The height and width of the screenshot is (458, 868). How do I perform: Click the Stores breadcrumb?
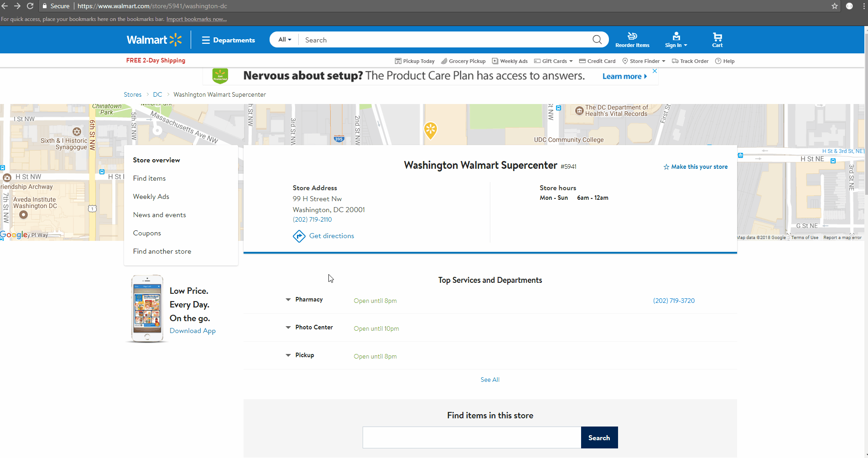133,94
